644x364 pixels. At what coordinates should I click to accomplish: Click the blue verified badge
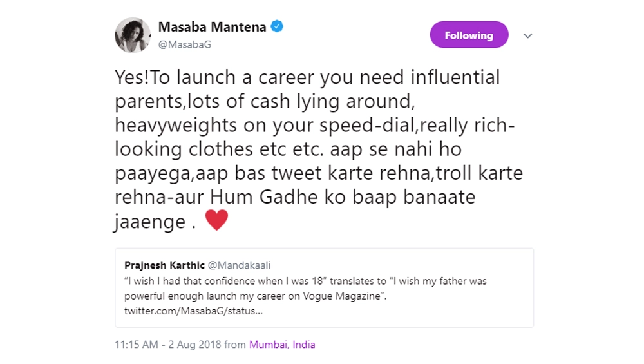278,27
